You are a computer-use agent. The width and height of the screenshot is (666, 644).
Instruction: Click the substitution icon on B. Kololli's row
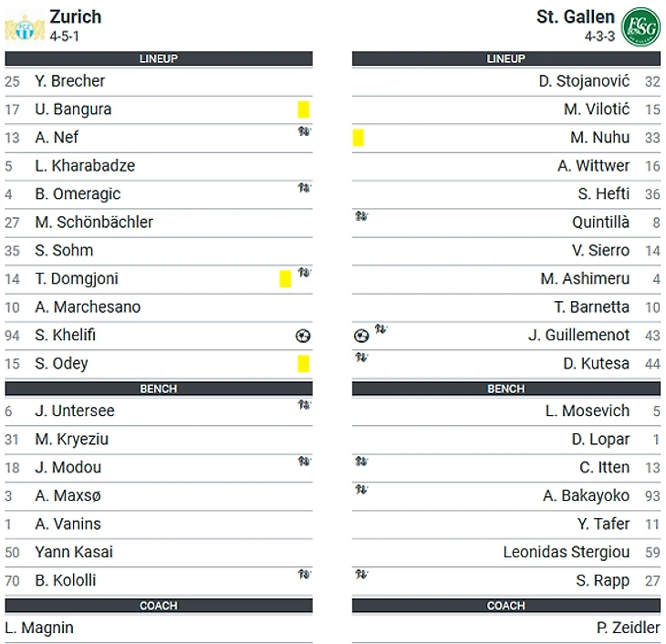[304, 575]
